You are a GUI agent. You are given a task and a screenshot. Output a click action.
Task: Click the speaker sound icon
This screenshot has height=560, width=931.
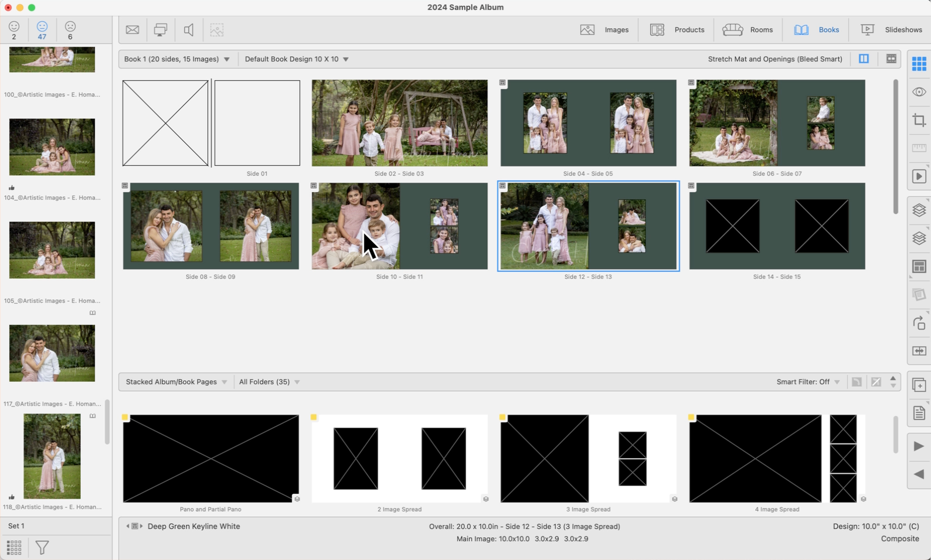coord(189,30)
